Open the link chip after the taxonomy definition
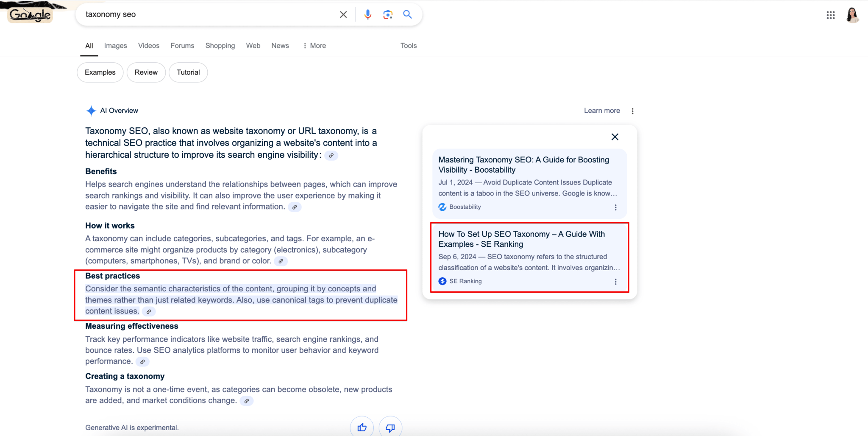 (331, 155)
